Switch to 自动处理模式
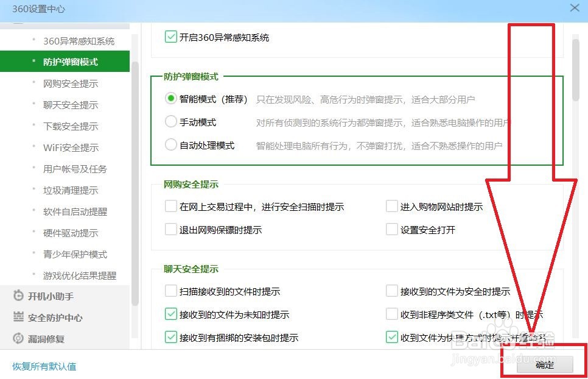Screen dimensions: 588x379 tap(171, 145)
